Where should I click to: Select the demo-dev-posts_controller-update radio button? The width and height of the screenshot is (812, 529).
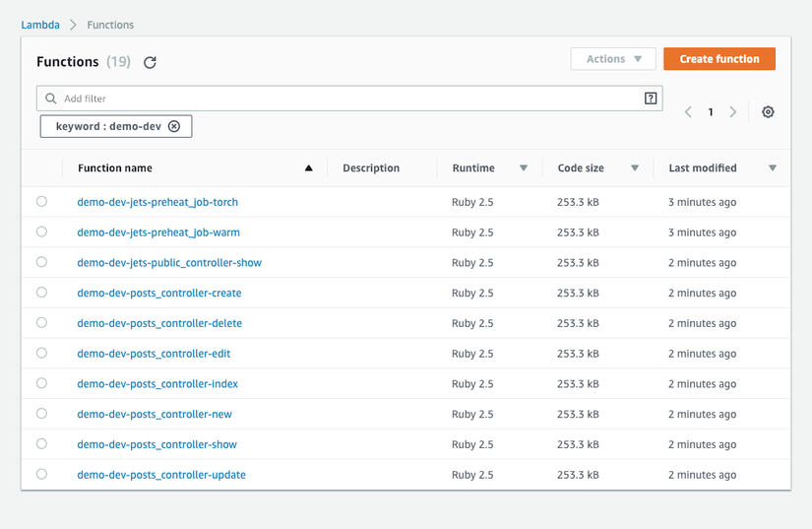point(41,474)
